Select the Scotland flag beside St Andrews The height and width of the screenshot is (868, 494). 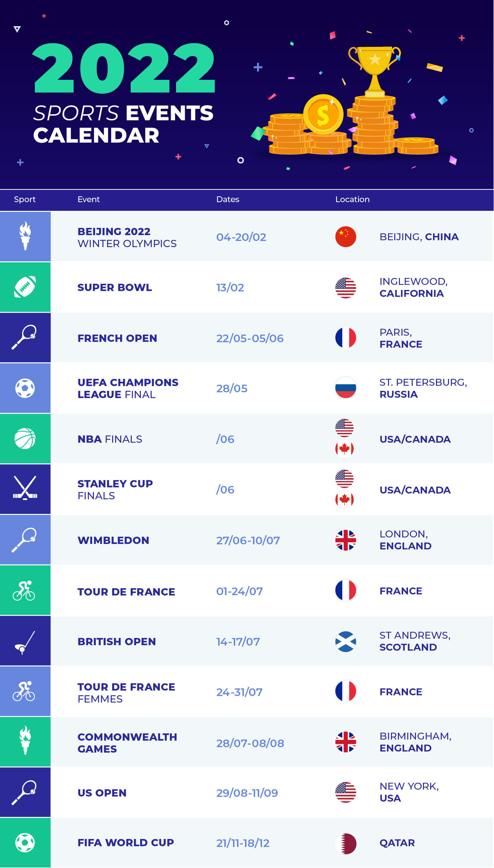click(x=346, y=641)
